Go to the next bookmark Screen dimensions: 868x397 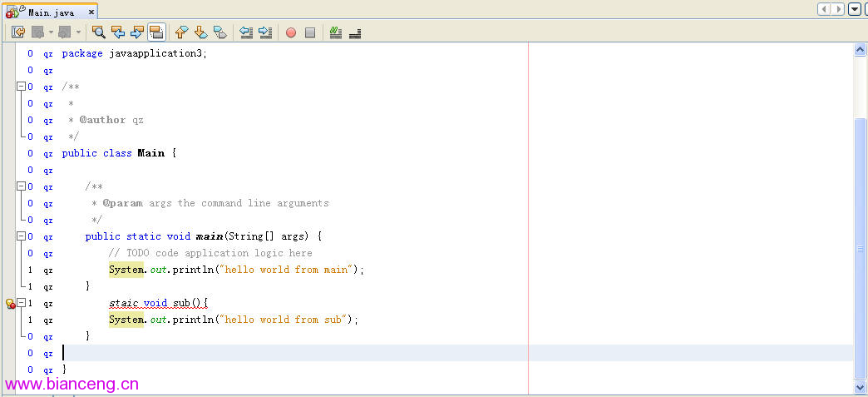tap(201, 32)
